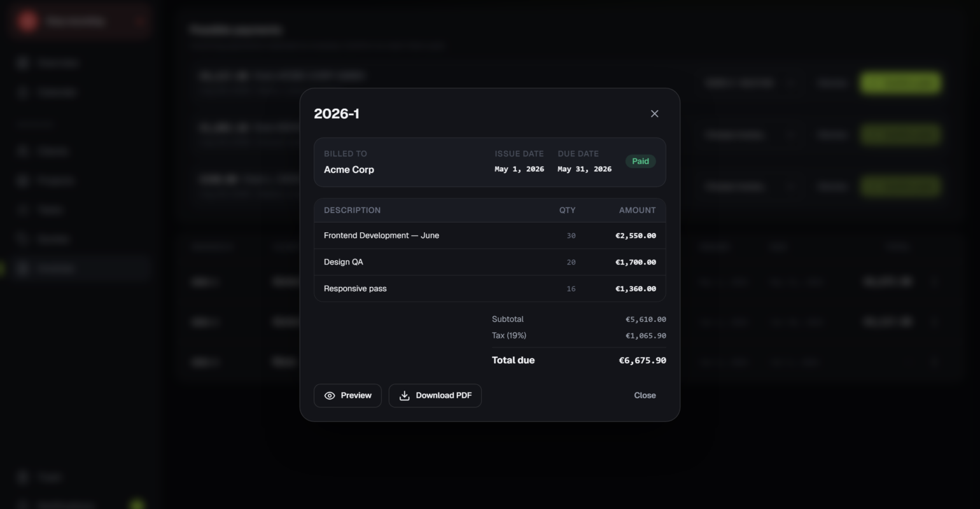Click the Close text button in the dialog footer
The width and height of the screenshot is (980, 509).
(x=645, y=396)
